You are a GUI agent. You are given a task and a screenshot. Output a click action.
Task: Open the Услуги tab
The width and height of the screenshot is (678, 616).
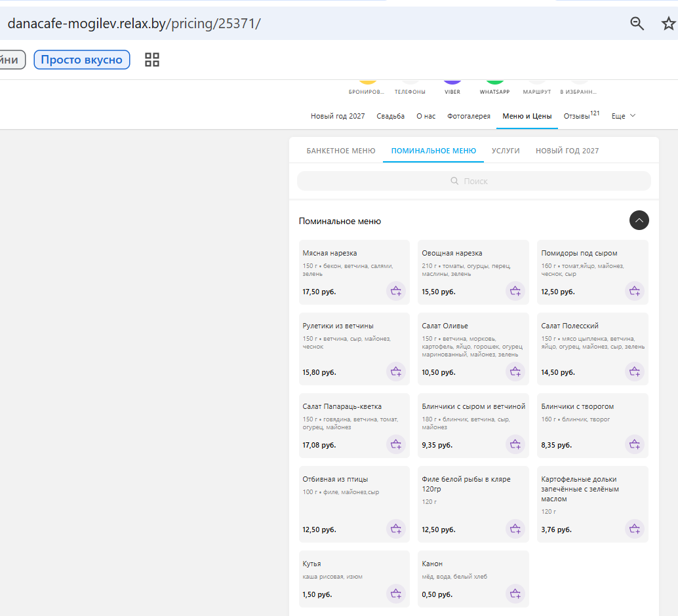(506, 151)
